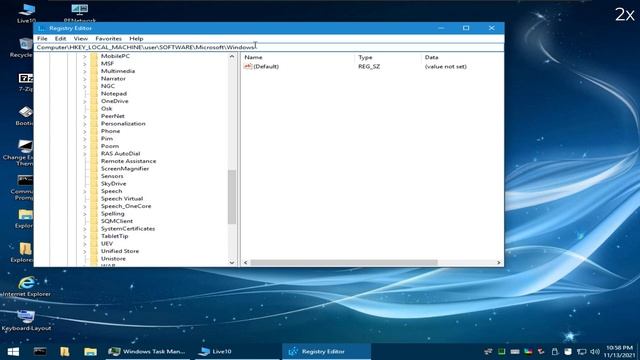Image resolution: width=640 pixels, height=360 pixels.
Task: Select the Phone folder icon
Action: coord(94,131)
